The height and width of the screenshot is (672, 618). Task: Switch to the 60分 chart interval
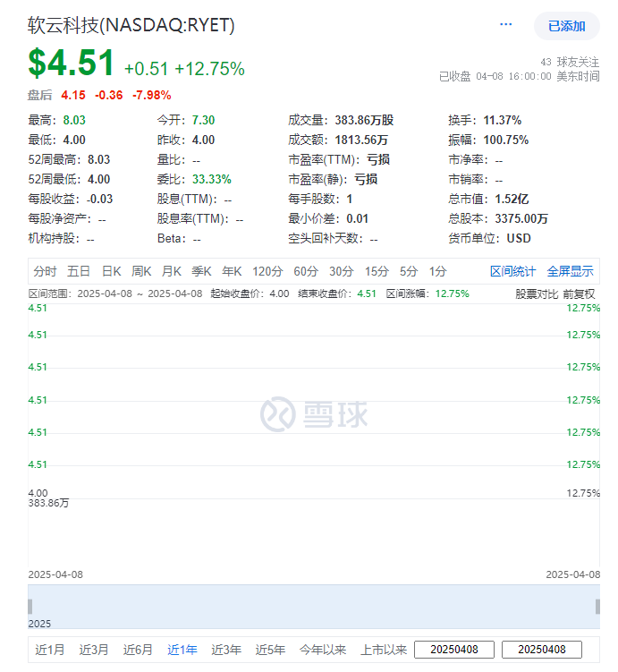306,271
